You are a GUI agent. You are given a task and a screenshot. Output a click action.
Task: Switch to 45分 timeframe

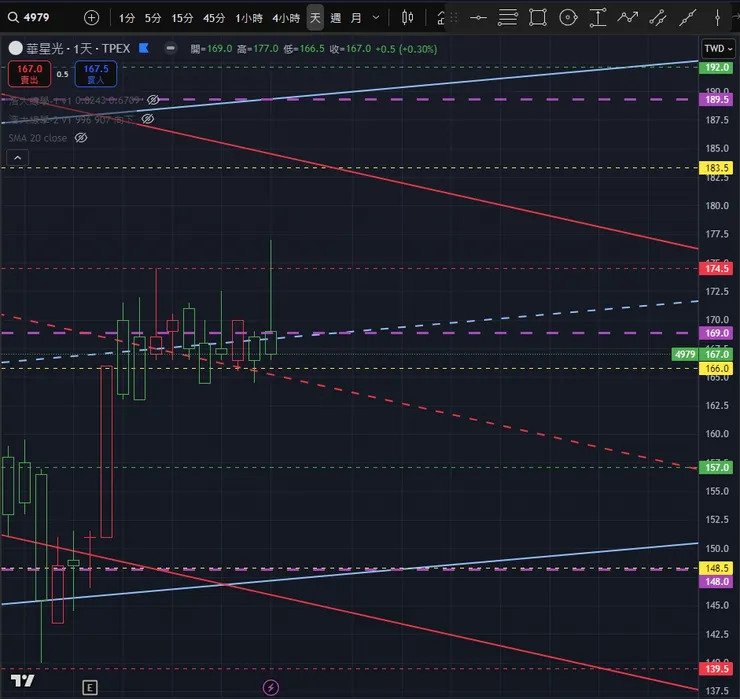click(x=214, y=18)
